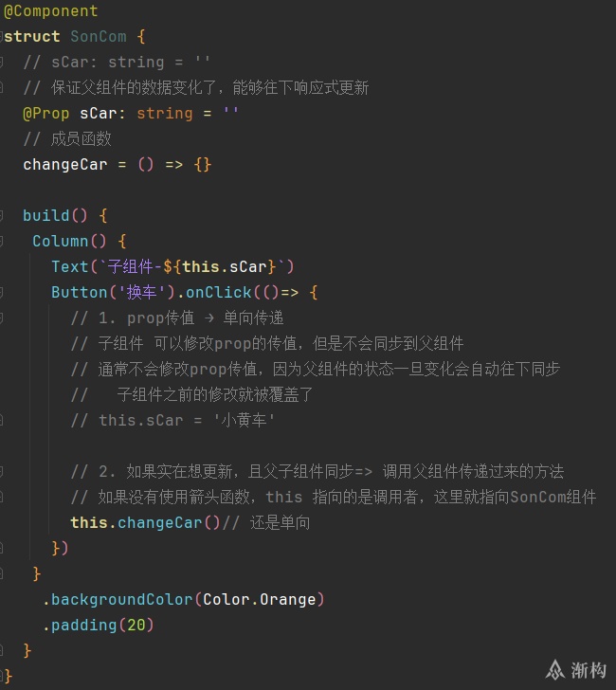
Task: Click Color.Orange in backgroundColor
Action: click(260, 599)
